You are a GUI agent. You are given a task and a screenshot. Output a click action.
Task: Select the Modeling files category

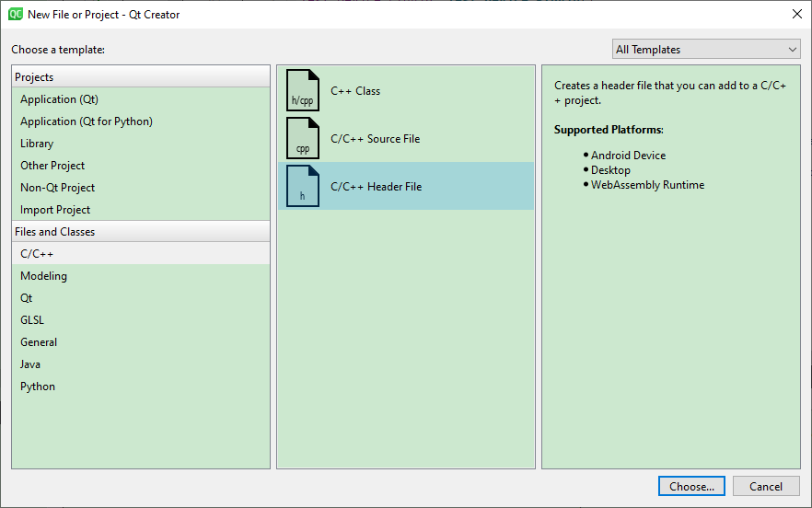click(140, 276)
